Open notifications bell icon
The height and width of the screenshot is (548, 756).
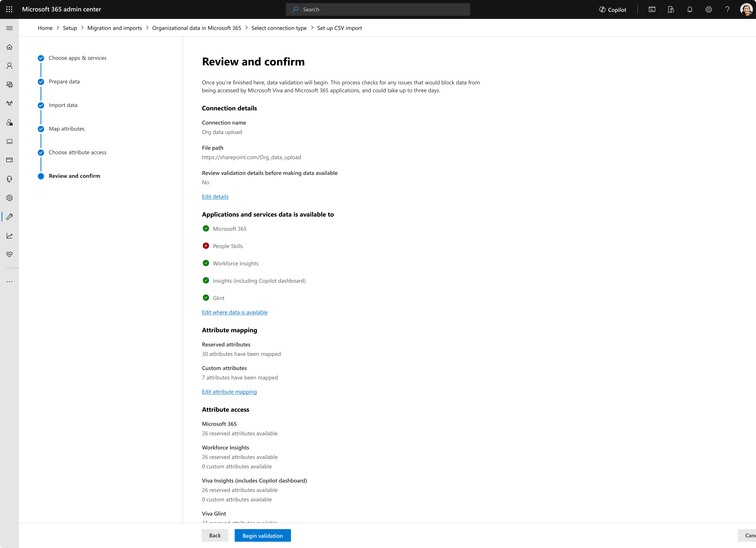(690, 9)
